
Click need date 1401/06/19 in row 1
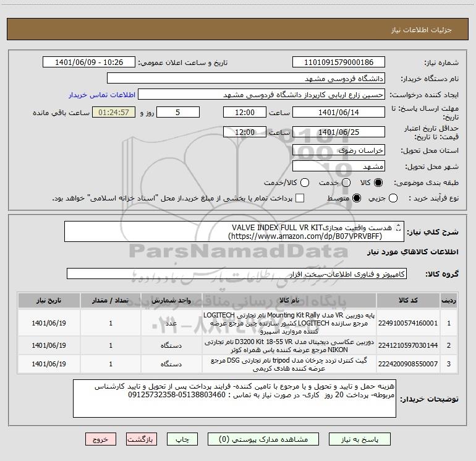click(49, 323)
